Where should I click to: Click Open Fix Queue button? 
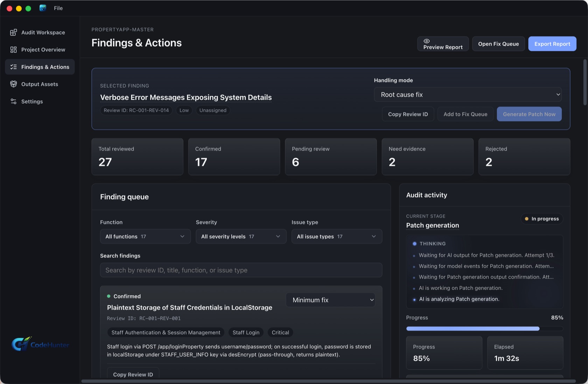pyautogui.click(x=498, y=44)
